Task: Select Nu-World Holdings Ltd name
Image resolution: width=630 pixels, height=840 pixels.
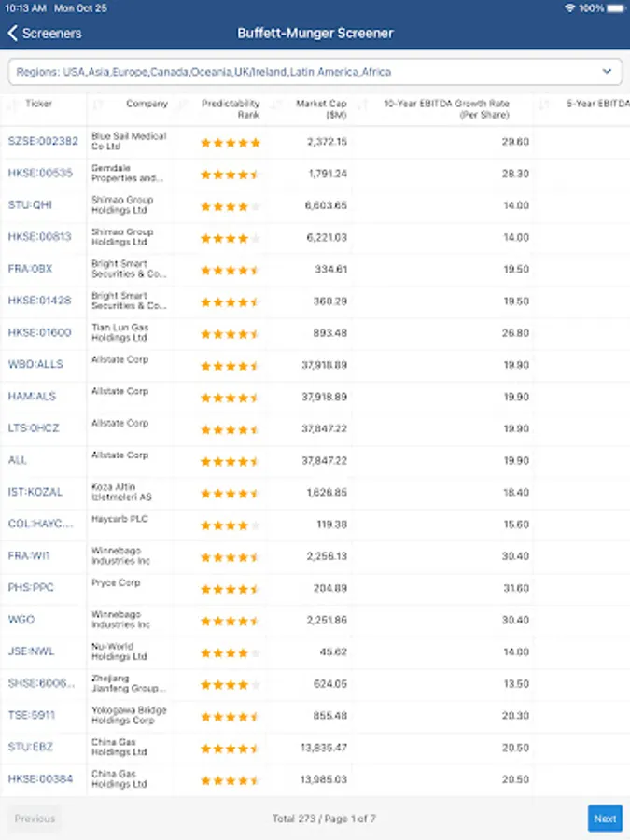Action: point(119,651)
